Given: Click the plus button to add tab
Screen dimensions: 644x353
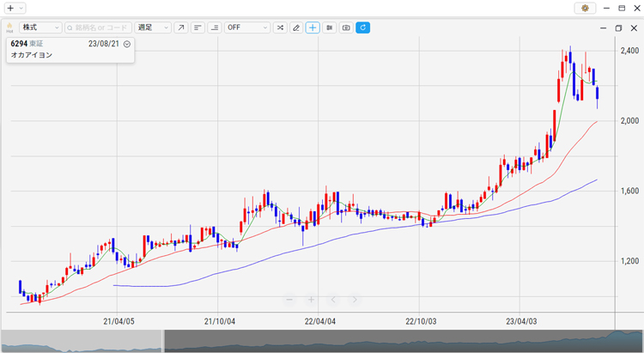Looking at the screenshot, I should tap(10, 8).
